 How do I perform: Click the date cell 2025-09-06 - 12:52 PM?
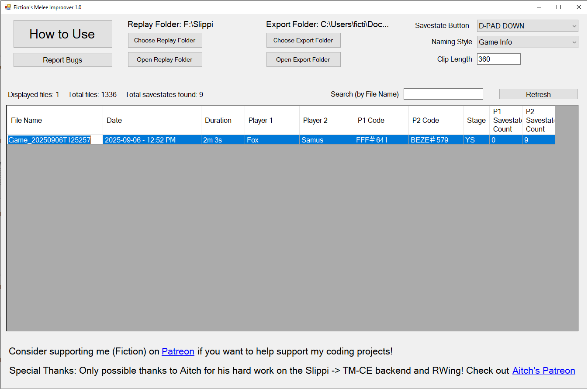click(x=152, y=140)
